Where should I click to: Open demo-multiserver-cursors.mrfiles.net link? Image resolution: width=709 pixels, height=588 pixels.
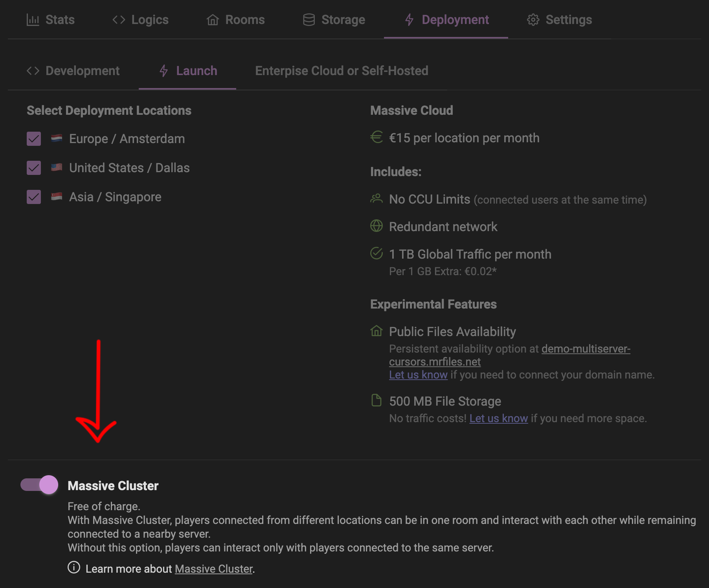(509, 355)
